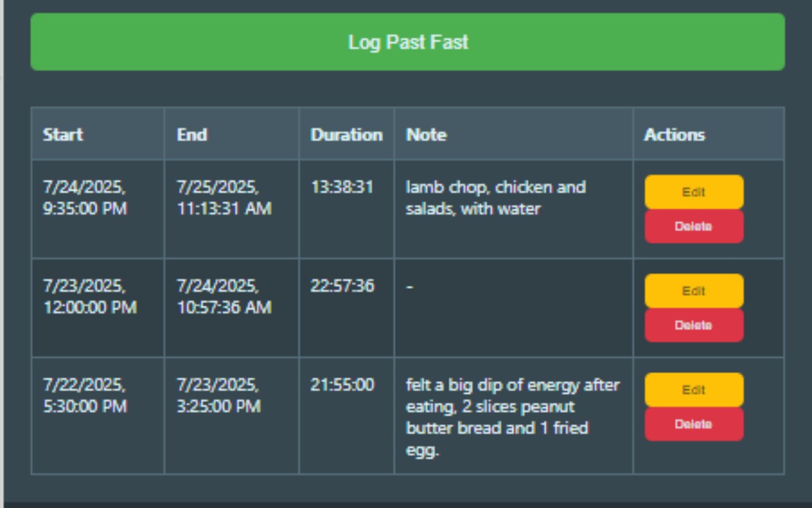Image resolution: width=812 pixels, height=508 pixels.
Task: Select the Duration column header
Action: (346, 135)
